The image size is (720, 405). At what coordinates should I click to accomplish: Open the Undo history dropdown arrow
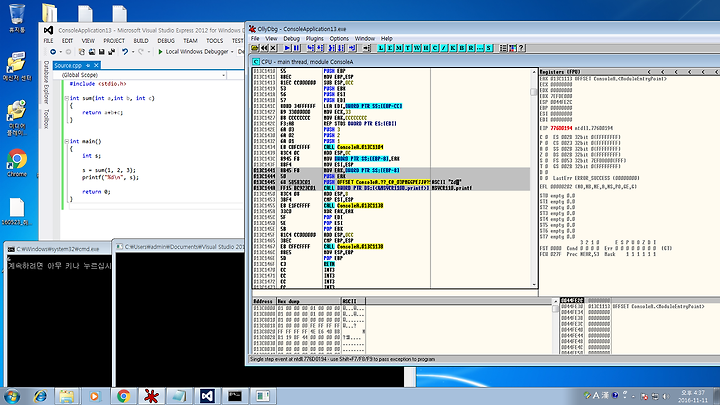point(133,52)
